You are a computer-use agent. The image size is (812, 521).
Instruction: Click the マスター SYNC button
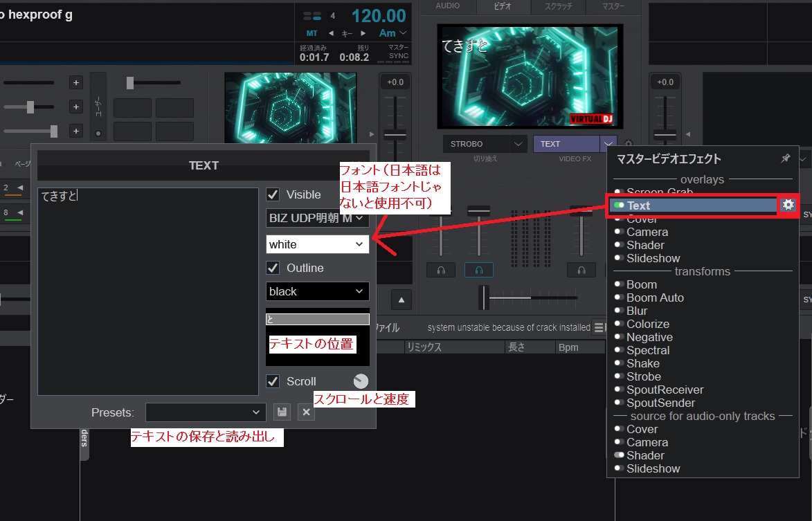pos(398,52)
